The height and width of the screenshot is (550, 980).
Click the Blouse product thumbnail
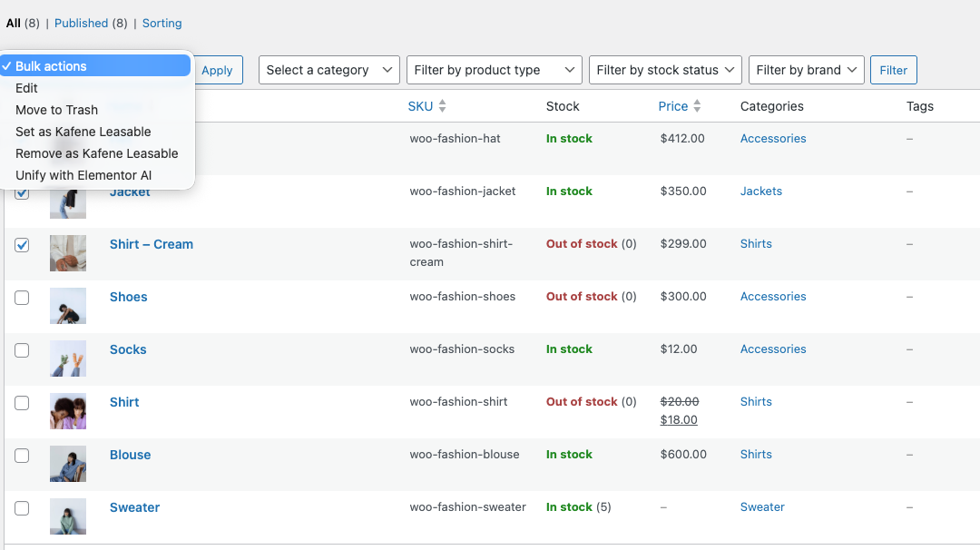68,464
